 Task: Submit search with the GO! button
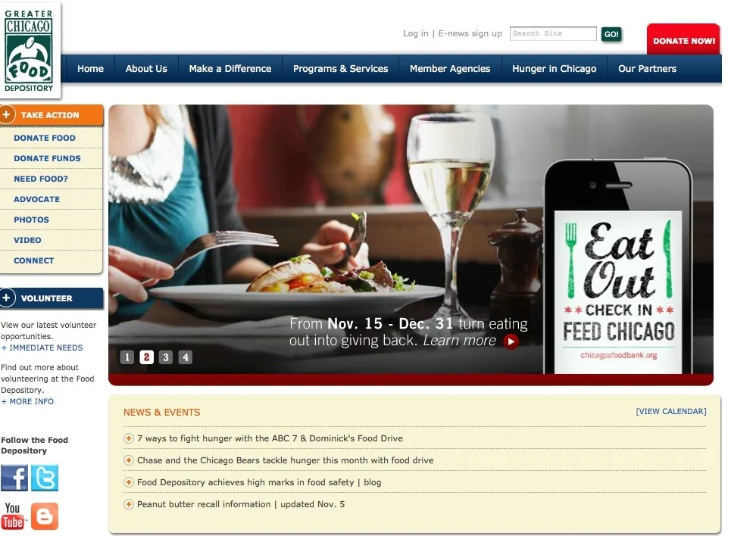tap(611, 34)
